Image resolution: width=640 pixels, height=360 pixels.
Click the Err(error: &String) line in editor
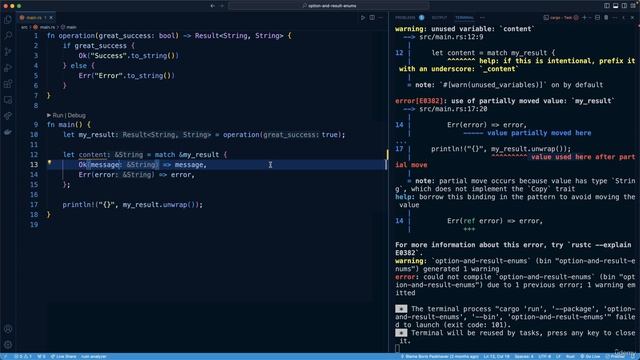pyautogui.click(x=137, y=175)
